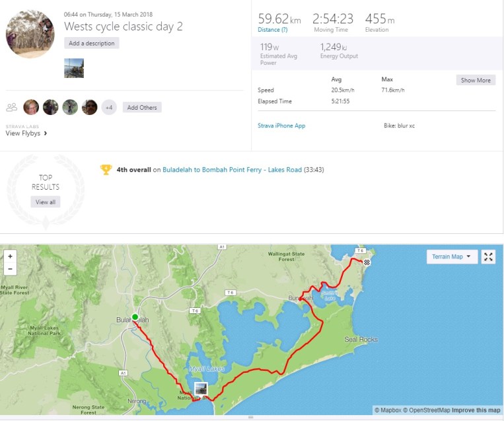504x421 pixels.
Task: Click the Add Others button
Action: pyautogui.click(x=143, y=107)
